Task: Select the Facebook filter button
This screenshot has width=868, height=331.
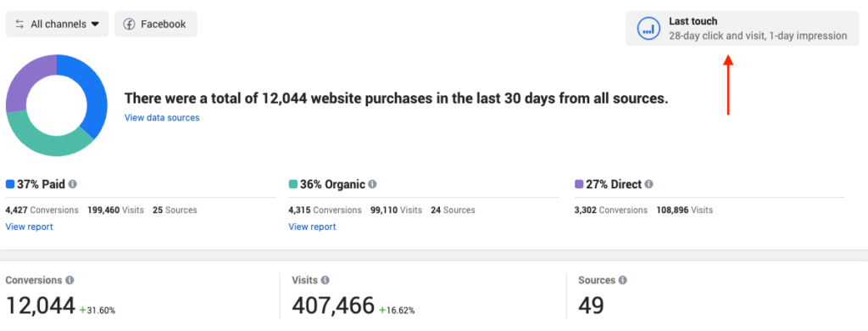Action: coord(156,25)
